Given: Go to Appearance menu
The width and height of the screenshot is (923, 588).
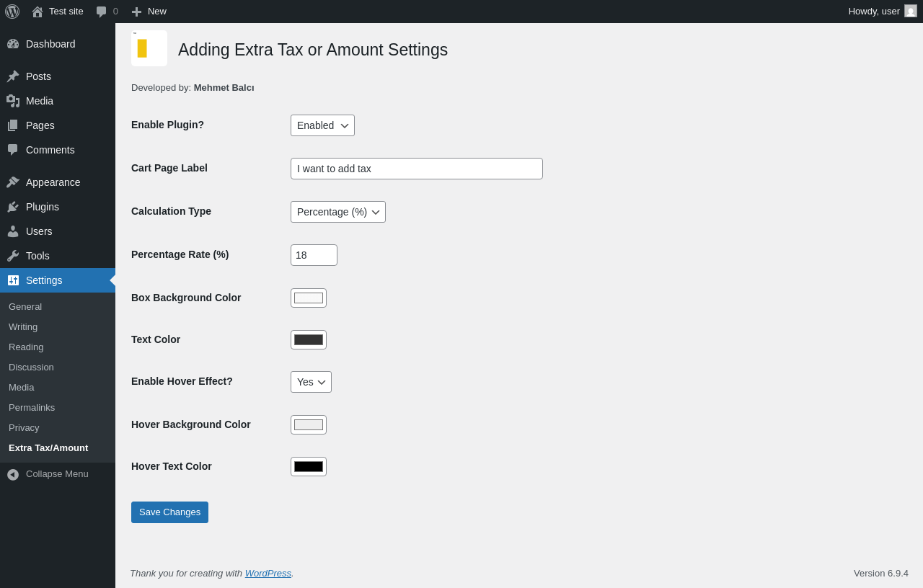Looking at the screenshot, I should coord(53,182).
